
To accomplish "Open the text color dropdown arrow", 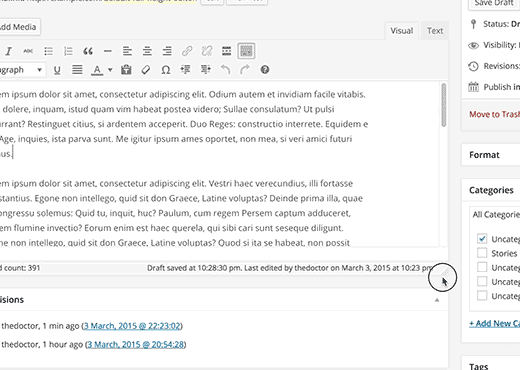I will 110,70.
